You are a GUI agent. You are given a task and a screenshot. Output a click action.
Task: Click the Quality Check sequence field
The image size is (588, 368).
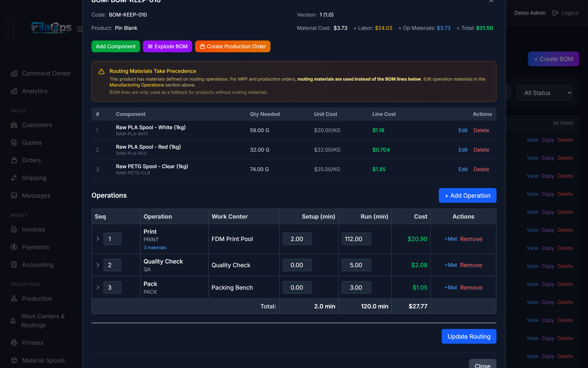coord(112,265)
